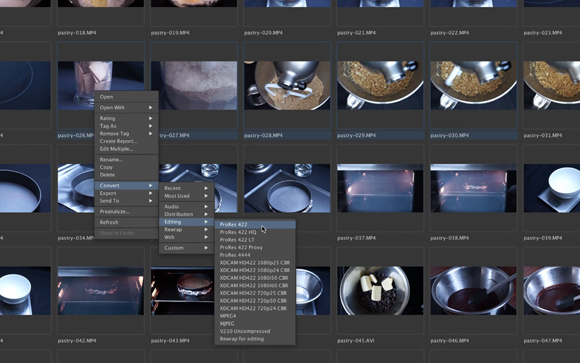
Task: Click the pastry-021.MP4 file name
Action: click(357, 33)
